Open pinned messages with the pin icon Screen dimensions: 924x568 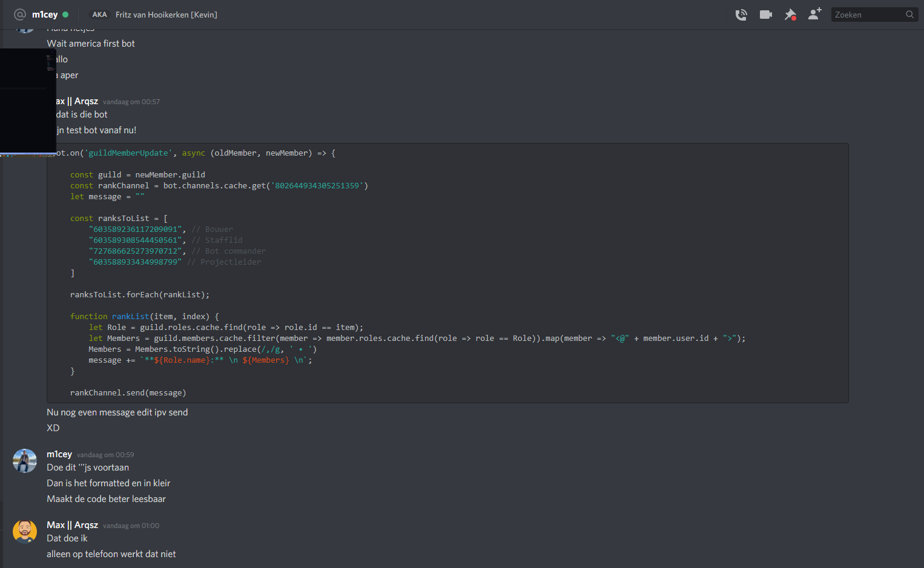(x=790, y=15)
